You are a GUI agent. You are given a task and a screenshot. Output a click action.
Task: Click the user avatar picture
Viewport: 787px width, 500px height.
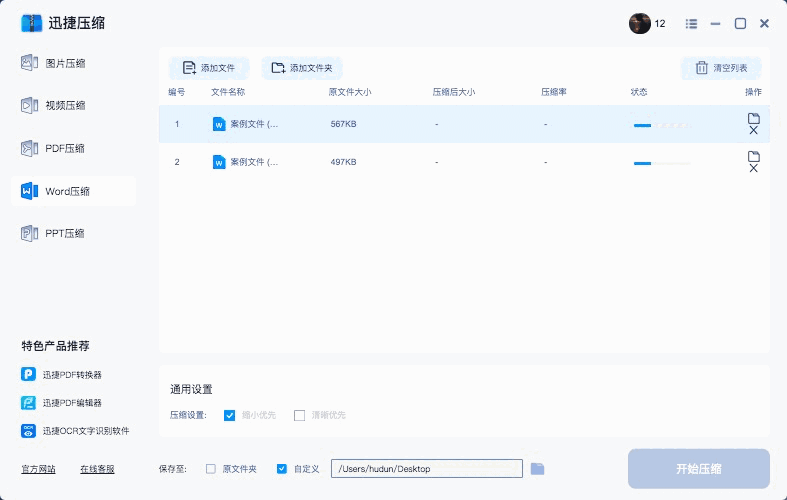(x=640, y=23)
